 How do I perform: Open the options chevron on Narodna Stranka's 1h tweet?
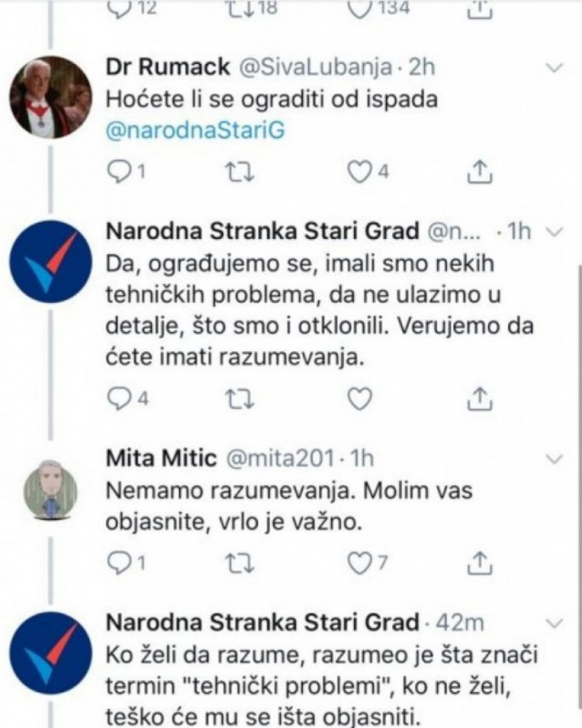pyautogui.click(x=555, y=232)
